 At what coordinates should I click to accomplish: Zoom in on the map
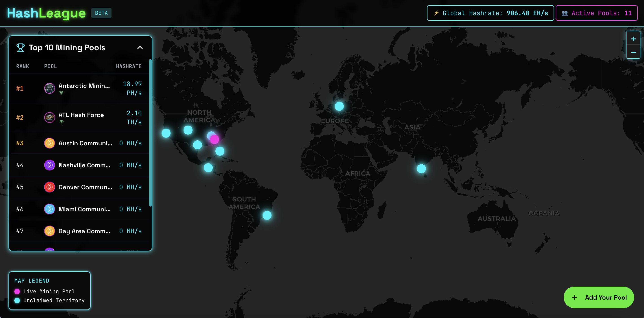tap(633, 39)
